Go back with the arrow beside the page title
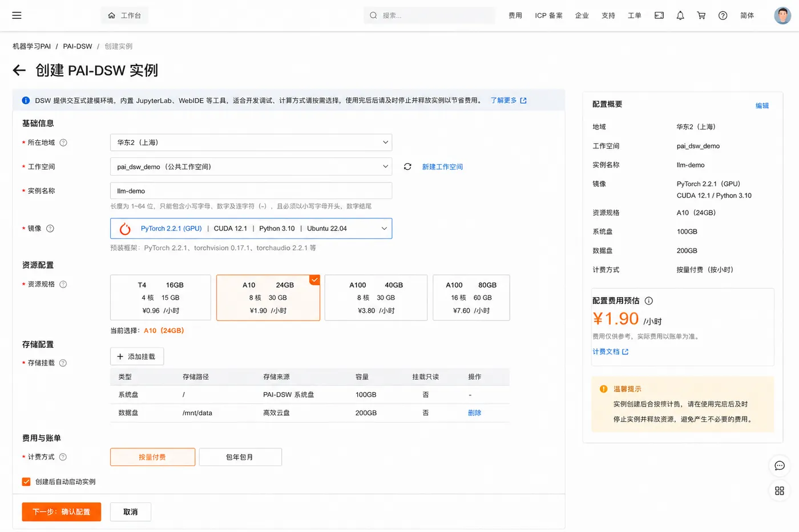This screenshot has height=532, width=799. (19, 70)
